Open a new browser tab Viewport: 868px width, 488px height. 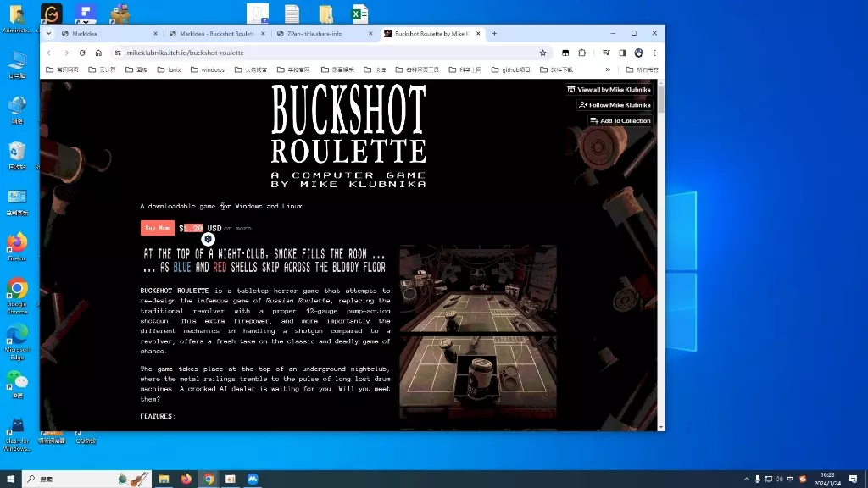[x=494, y=34]
